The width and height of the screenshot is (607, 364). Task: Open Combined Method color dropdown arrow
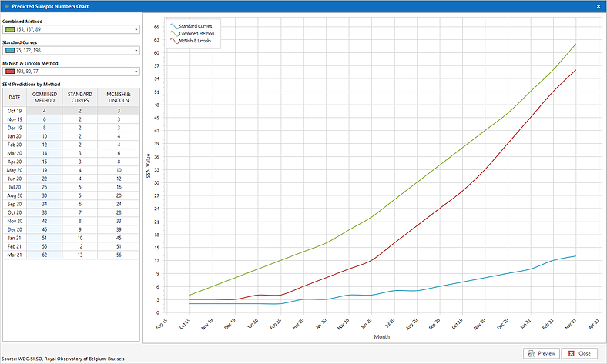[x=136, y=29]
